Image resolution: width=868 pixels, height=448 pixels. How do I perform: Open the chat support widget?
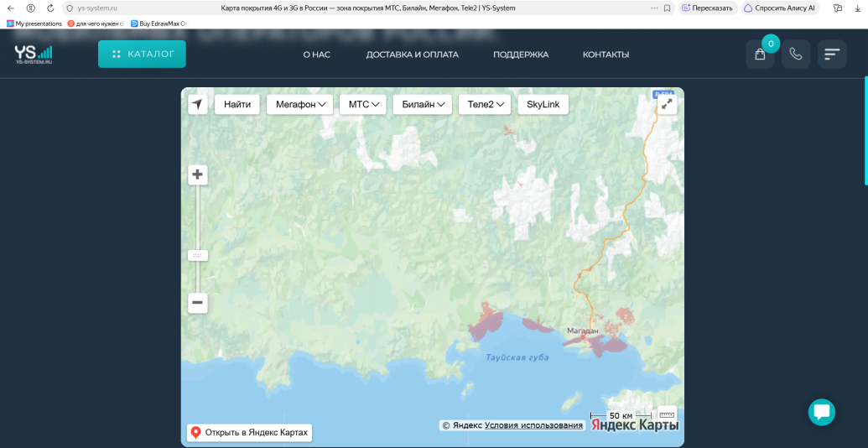[x=822, y=412]
